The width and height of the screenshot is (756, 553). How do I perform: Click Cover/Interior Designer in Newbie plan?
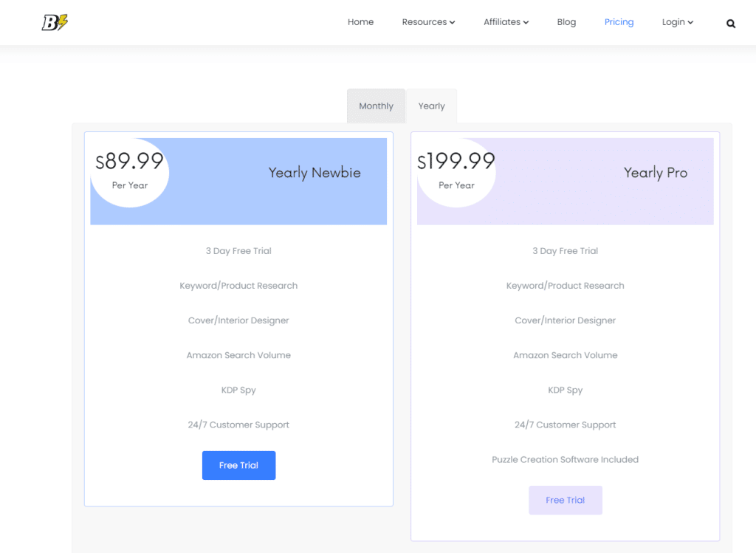pyautogui.click(x=238, y=320)
